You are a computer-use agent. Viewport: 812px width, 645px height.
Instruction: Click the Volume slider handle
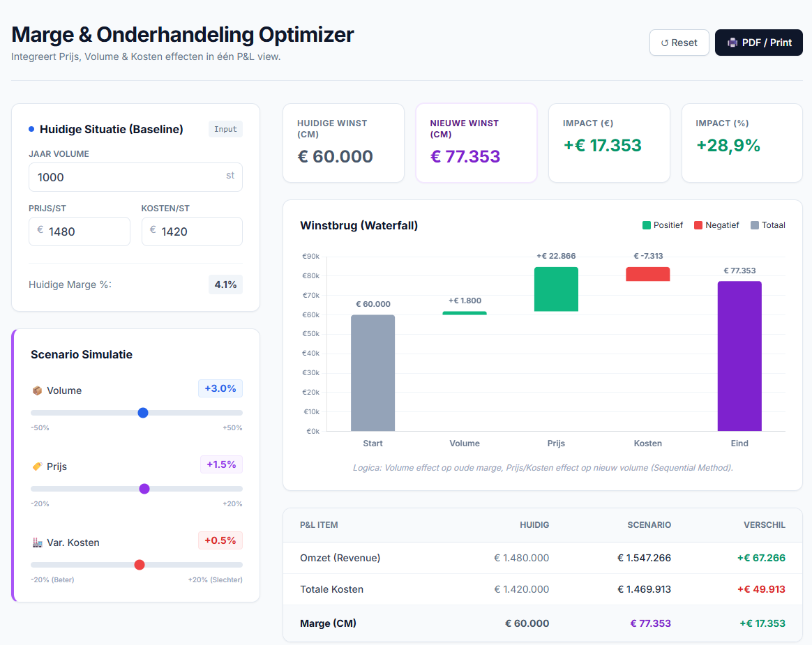click(x=143, y=413)
